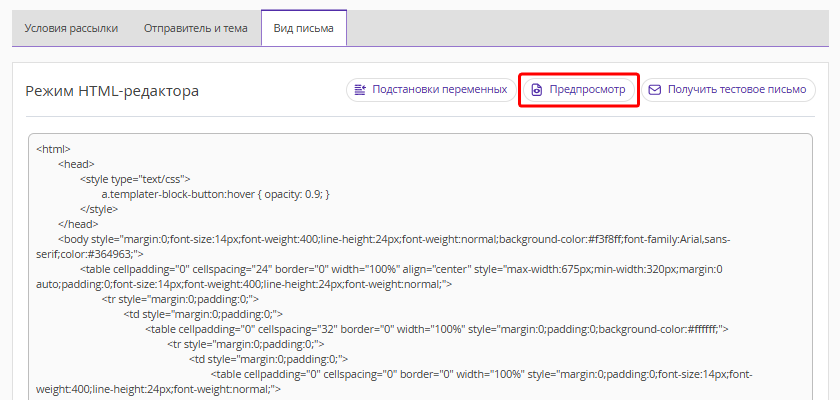Click the envelope icon for test email
This screenshot has width=840, height=400.
[655, 90]
